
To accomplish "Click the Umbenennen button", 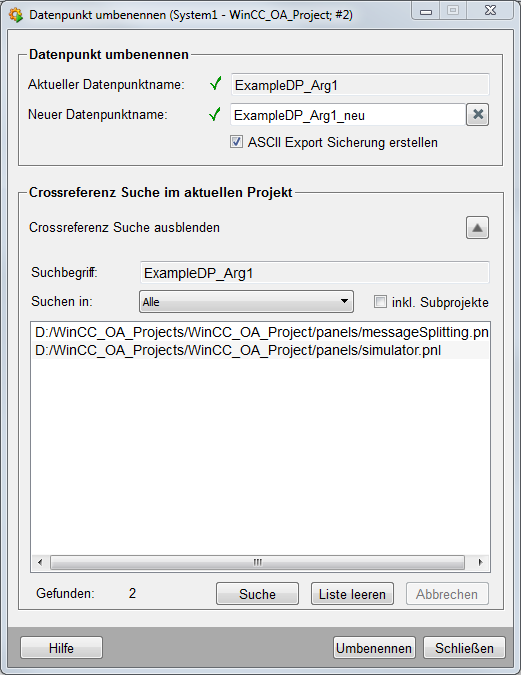I will 374,648.
